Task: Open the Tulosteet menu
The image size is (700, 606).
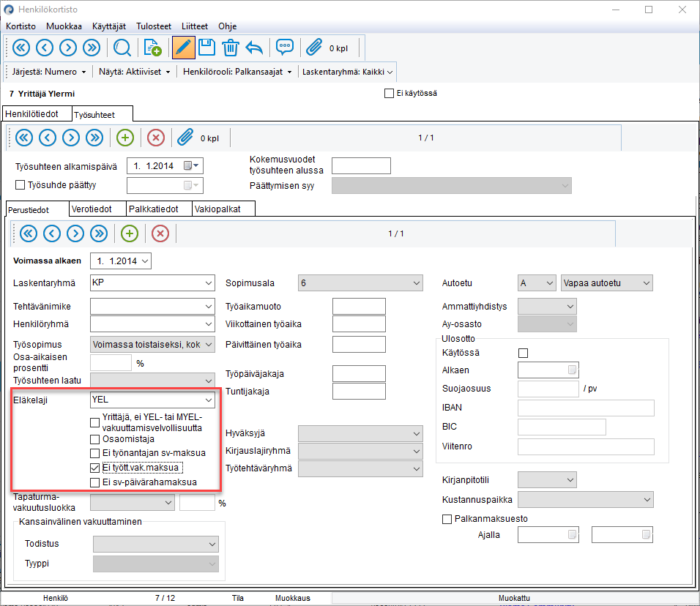Action: [153, 26]
